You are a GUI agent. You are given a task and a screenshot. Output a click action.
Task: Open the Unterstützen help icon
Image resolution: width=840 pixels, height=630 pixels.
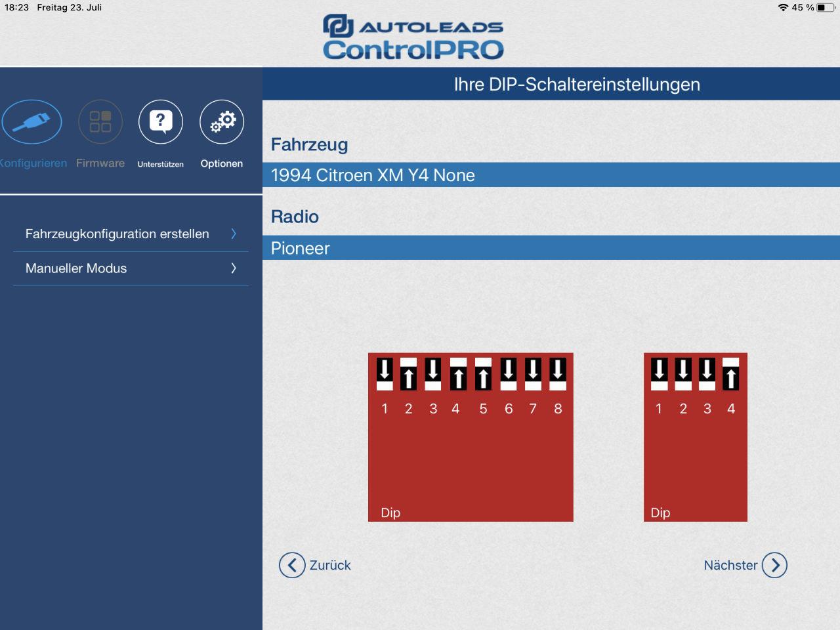pyautogui.click(x=161, y=121)
